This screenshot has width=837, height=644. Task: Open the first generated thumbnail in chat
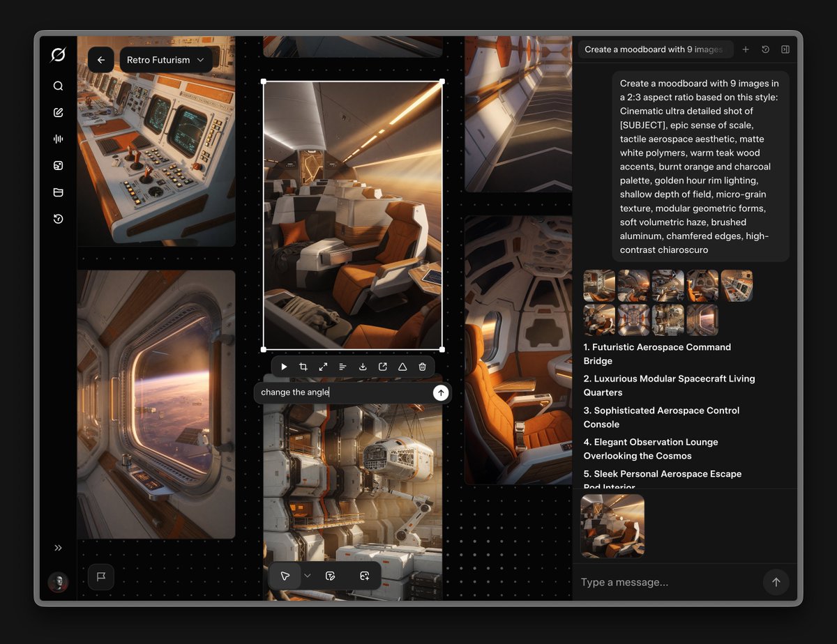click(x=599, y=286)
